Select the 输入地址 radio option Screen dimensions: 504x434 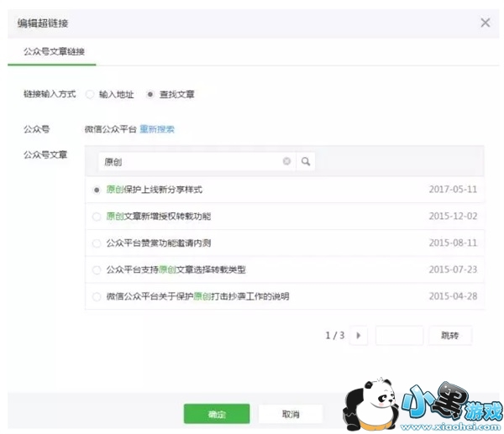coord(90,95)
